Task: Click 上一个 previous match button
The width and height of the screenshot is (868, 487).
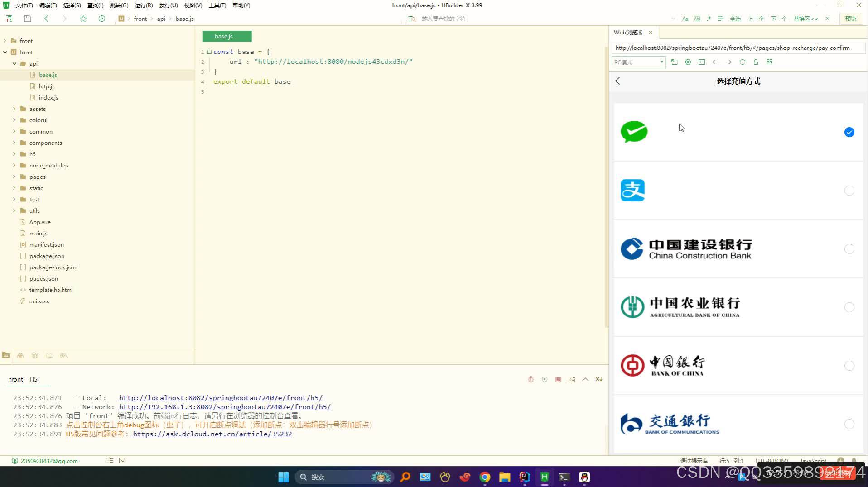Action: pyautogui.click(x=756, y=19)
